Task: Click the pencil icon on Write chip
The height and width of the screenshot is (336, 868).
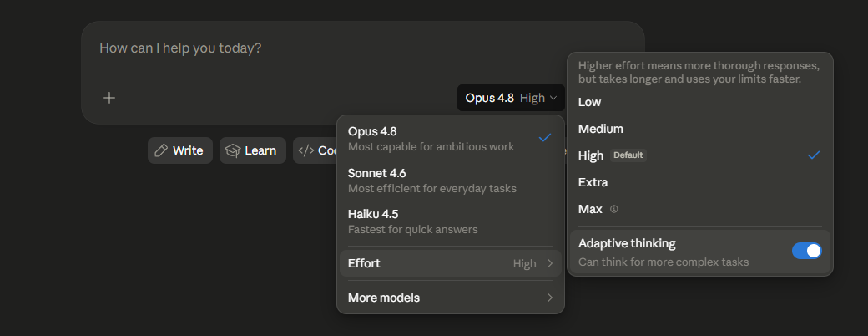Action: tap(161, 150)
